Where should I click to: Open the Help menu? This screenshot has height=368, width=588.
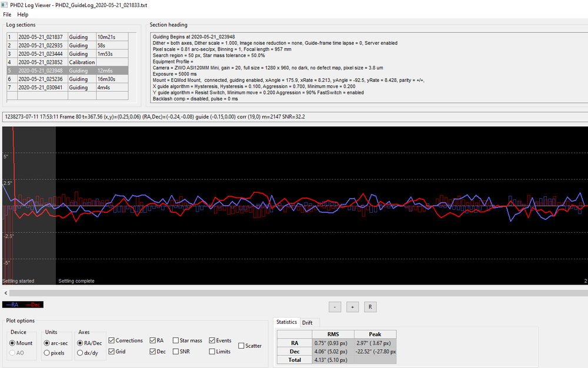22,14
